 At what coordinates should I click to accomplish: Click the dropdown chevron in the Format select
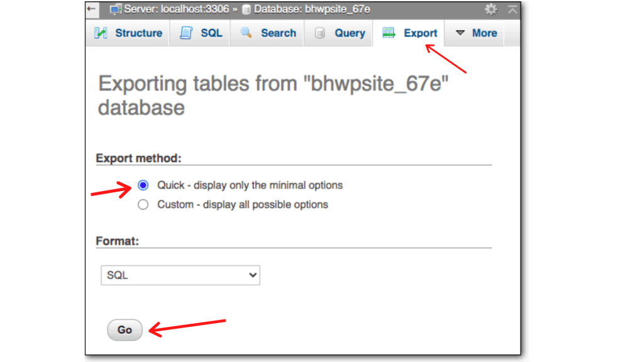(x=253, y=275)
